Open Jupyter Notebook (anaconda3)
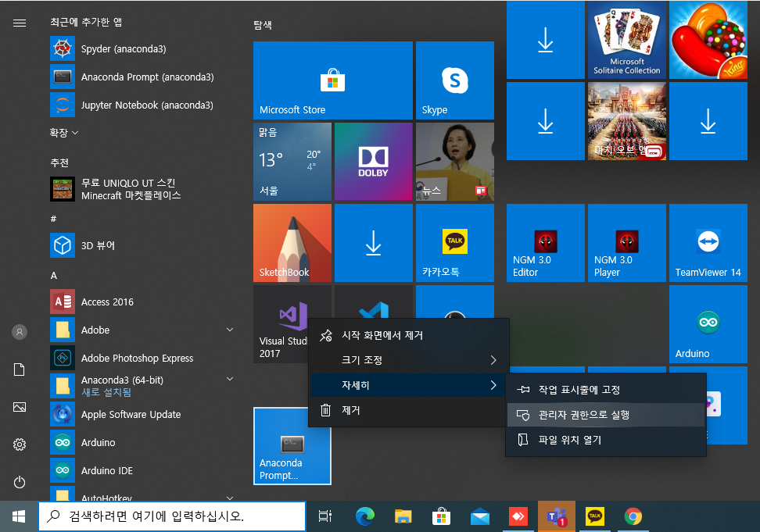This screenshot has height=532, width=760. (141, 105)
